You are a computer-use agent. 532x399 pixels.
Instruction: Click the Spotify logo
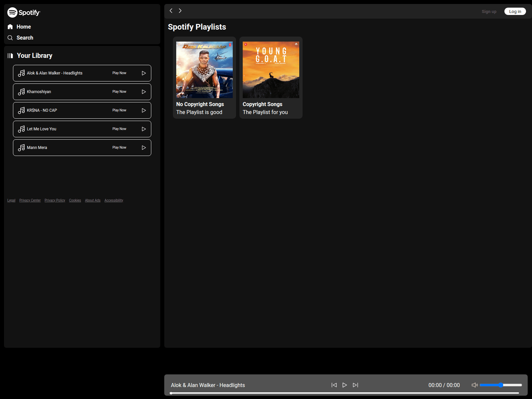coord(24,12)
